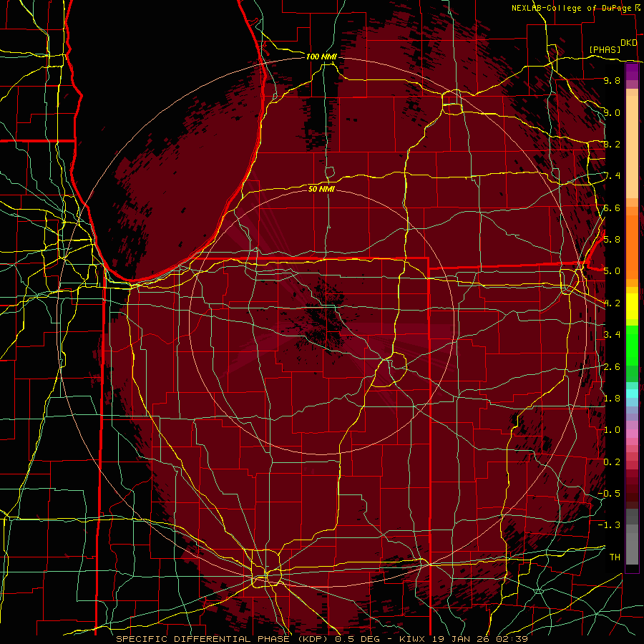The width and height of the screenshot is (644, 644).
Task: Click the 1.8 scale value
Action: point(612,399)
